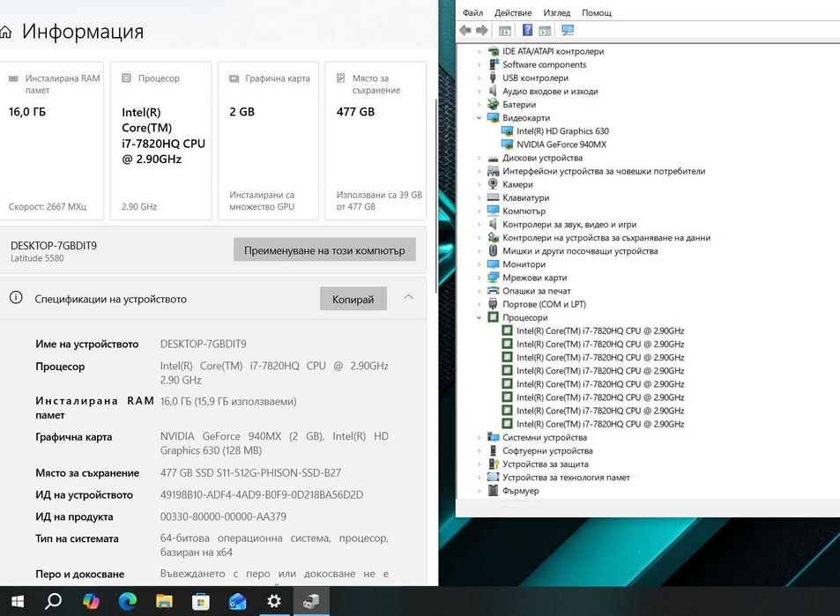Expand the Портове (COM и LPT) node
The width and height of the screenshot is (840, 616).
(479, 304)
